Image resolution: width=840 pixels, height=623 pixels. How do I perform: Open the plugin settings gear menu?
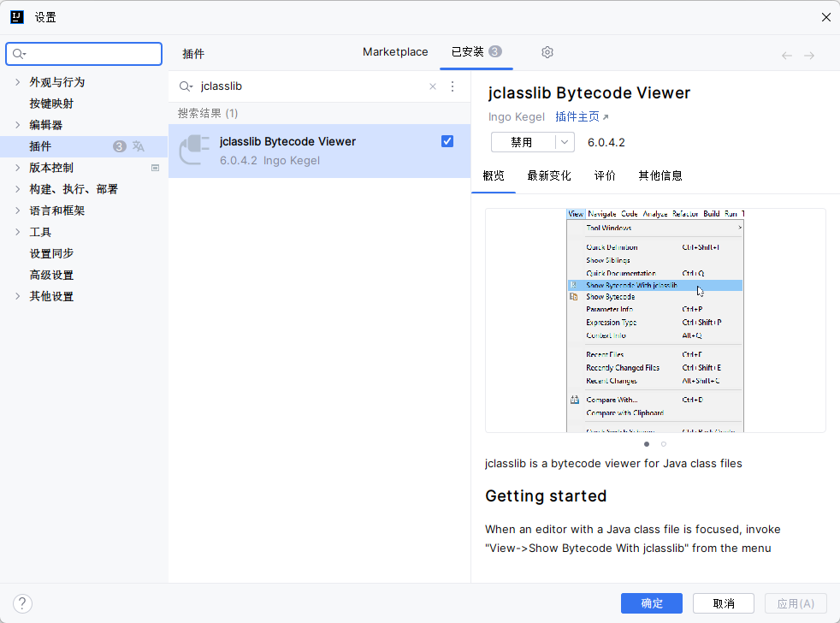[547, 52]
